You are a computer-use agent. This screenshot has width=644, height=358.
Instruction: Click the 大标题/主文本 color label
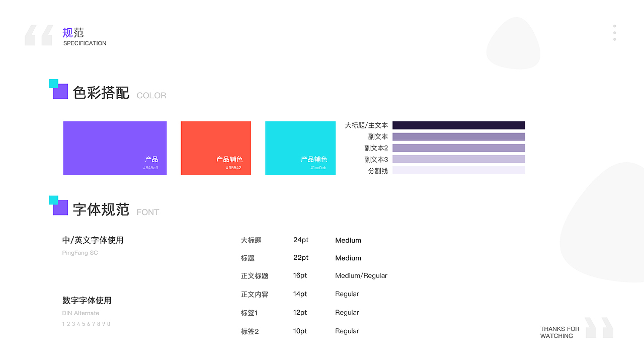366,125
